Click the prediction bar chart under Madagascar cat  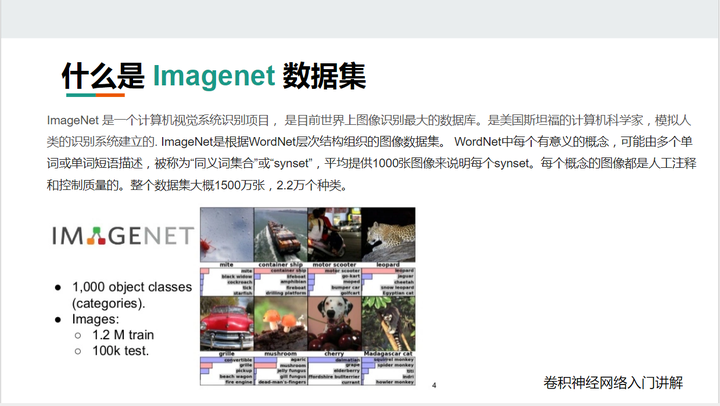(388, 371)
